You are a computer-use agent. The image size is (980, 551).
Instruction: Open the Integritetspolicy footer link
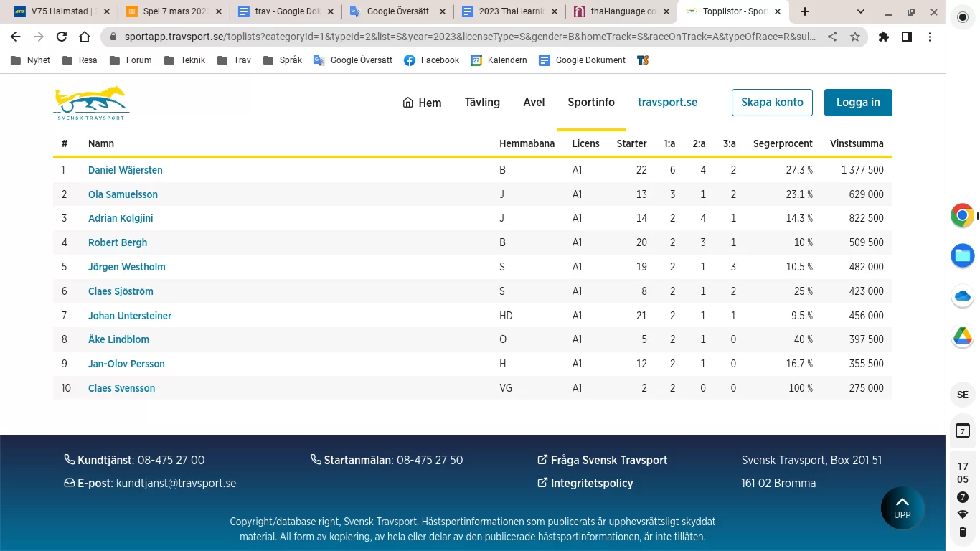(591, 484)
